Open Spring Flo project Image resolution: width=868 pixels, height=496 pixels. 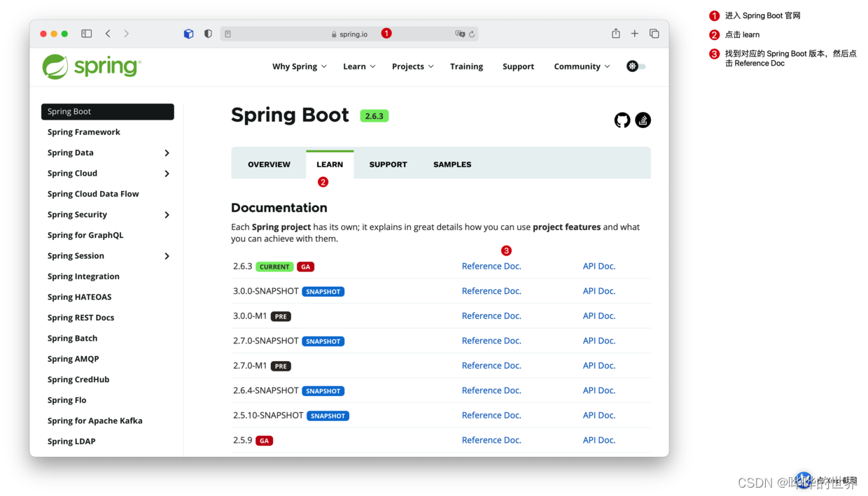click(x=66, y=400)
